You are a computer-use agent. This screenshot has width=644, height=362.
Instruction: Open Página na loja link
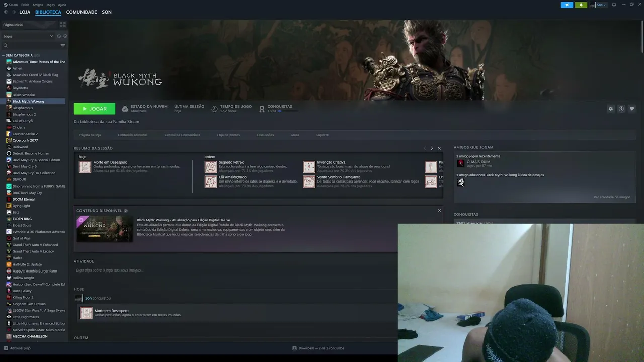pyautogui.click(x=90, y=135)
